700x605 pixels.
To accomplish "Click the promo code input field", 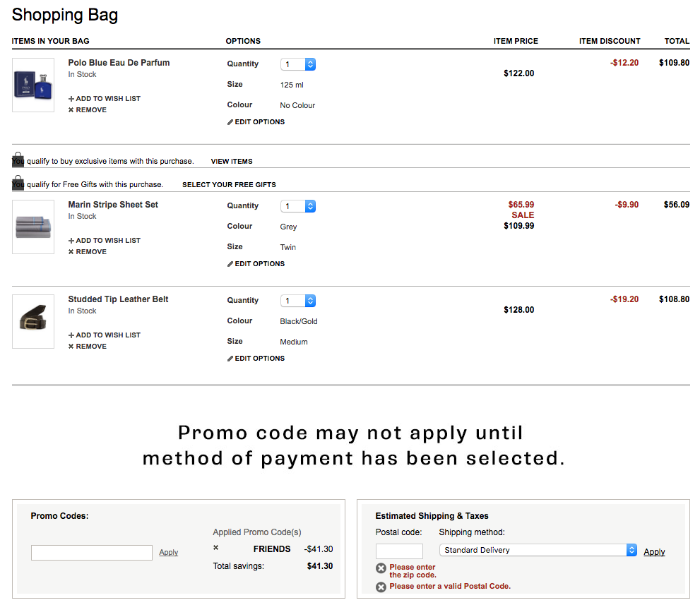I will click(x=92, y=552).
